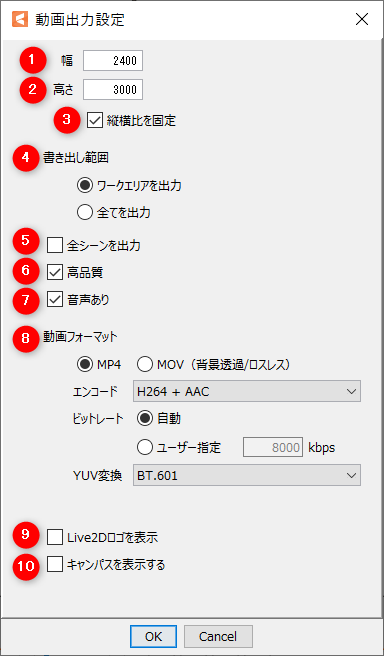Select the ユーザー指定 bitrate radio button

pyautogui.click(x=145, y=448)
